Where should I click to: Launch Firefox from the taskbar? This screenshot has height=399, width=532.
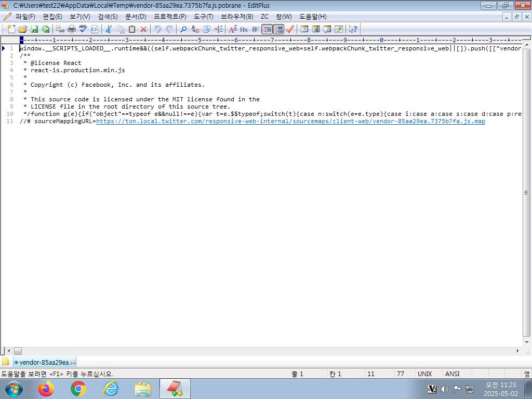pyautogui.click(x=46, y=389)
